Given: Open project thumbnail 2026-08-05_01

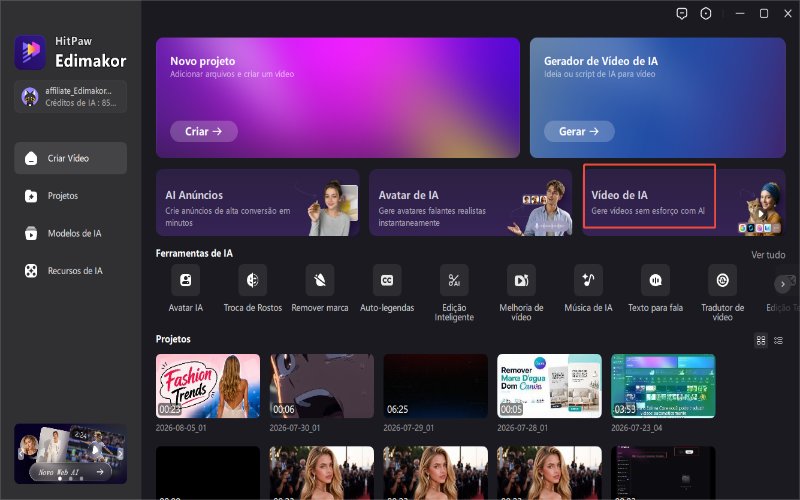Looking at the screenshot, I should [x=208, y=386].
